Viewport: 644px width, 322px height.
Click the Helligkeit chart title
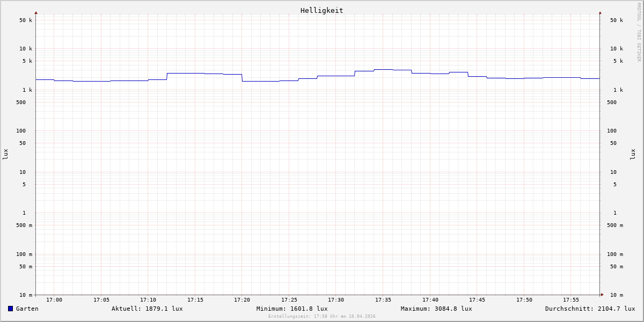(321, 10)
